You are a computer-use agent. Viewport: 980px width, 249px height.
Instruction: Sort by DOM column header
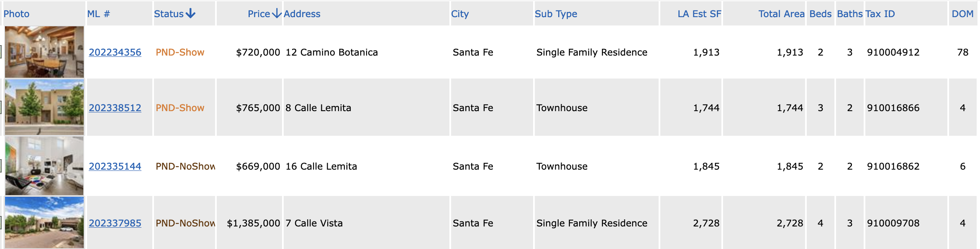click(962, 14)
